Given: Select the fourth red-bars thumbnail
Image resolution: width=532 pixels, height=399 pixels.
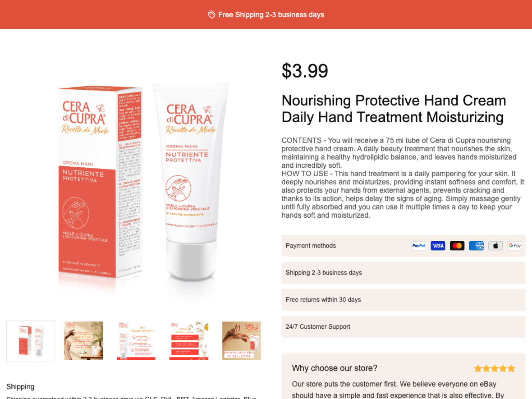Looking at the screenshot, I should 189,341.
